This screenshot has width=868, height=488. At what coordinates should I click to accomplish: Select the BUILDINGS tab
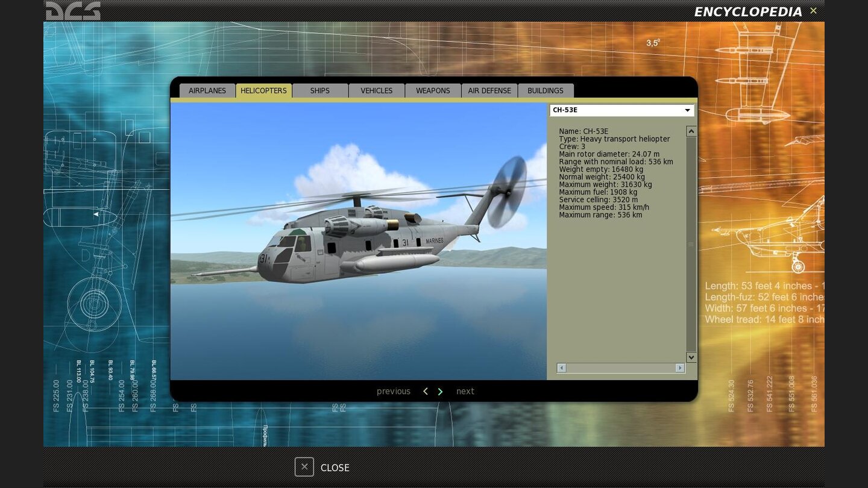546,90
